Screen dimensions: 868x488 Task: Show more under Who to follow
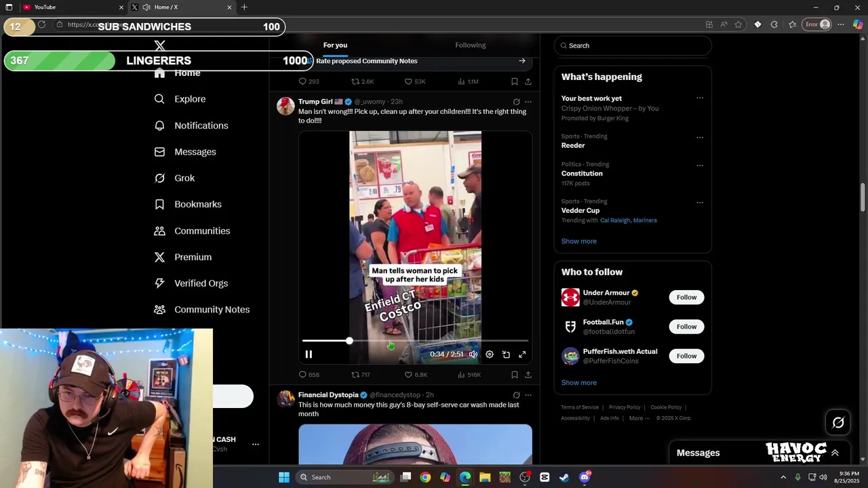coord(579,383)
